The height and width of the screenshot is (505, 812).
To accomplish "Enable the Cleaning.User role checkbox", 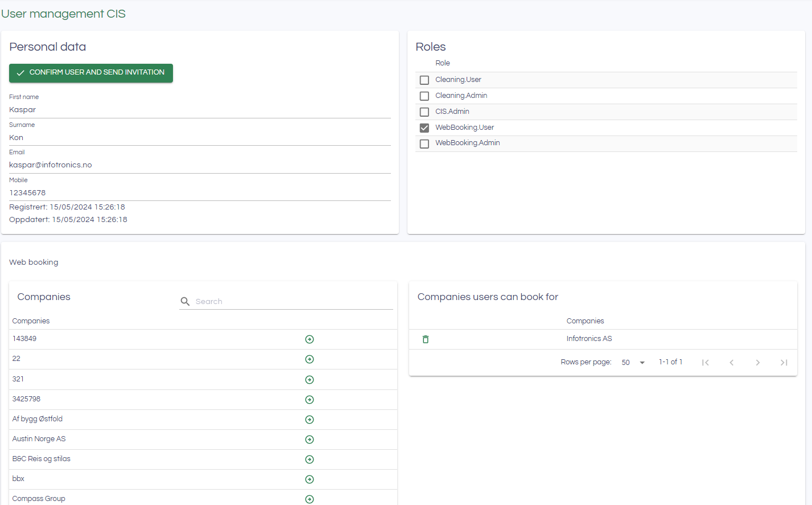I will (424, 80).
